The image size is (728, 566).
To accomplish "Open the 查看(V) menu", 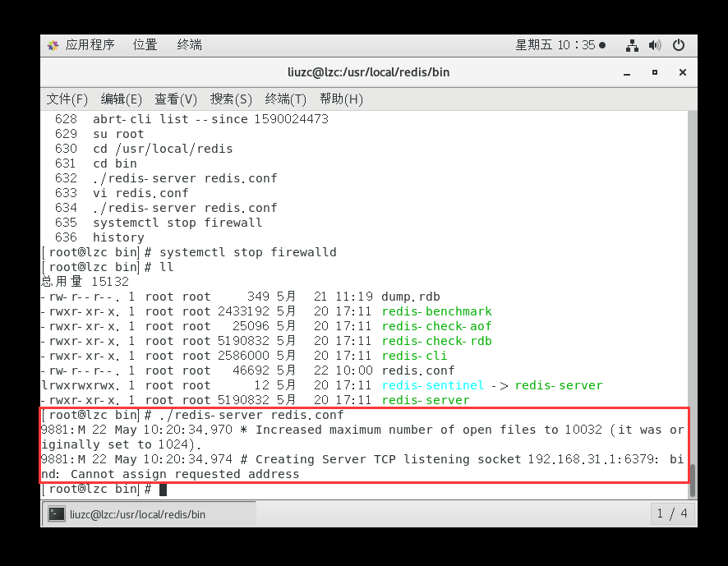I will click(176, 99).
